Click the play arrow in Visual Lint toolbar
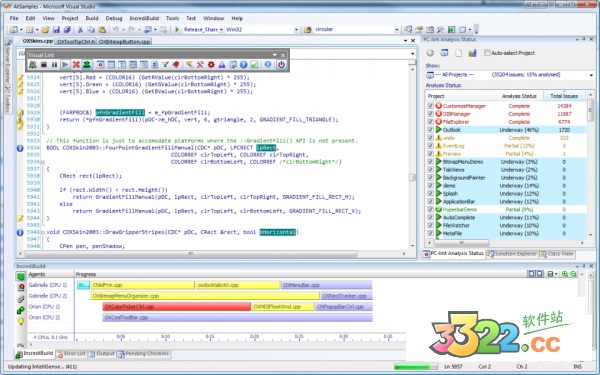The image size is (600, 375). [x=65, y=65]
